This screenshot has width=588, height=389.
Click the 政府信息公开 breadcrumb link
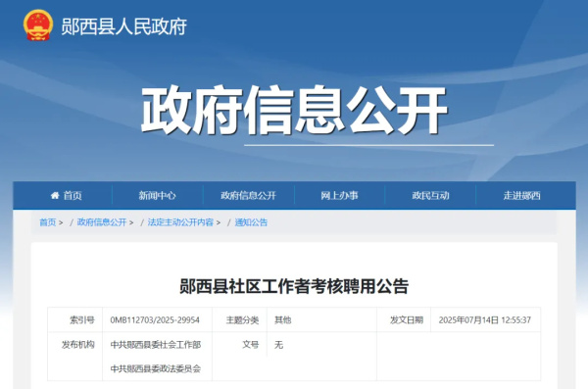click(102, 222)
